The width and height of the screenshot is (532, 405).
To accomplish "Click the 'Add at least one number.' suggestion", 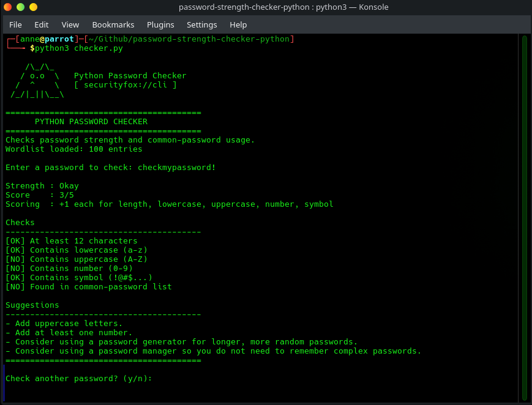I will click(69, 332).
